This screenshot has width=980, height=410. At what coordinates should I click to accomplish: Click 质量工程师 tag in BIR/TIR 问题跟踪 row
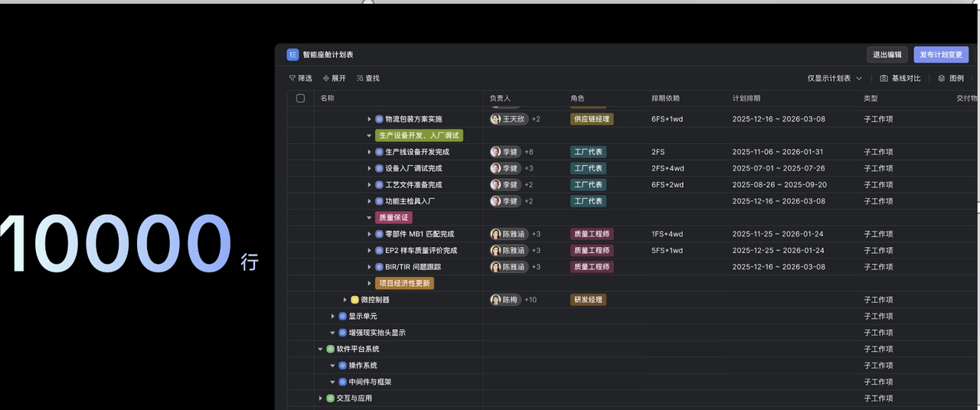[x=591, y=267]
